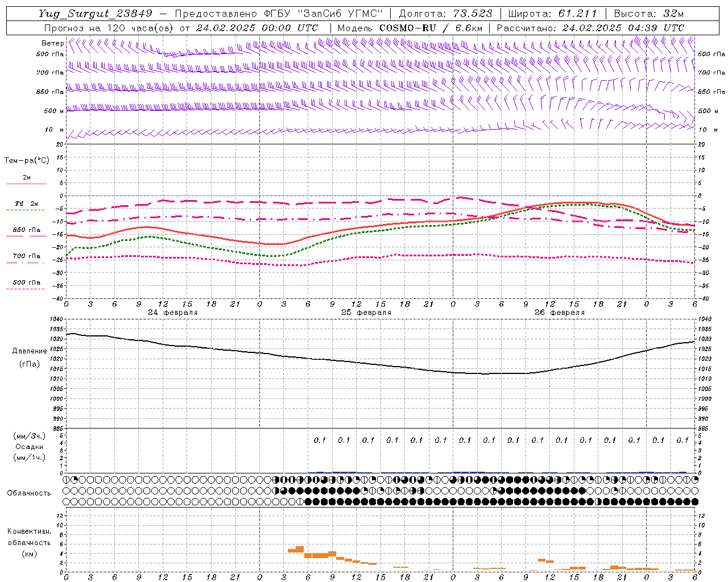
Task: Click the (км) convective cloud unit label
Action: coord(29,554)
